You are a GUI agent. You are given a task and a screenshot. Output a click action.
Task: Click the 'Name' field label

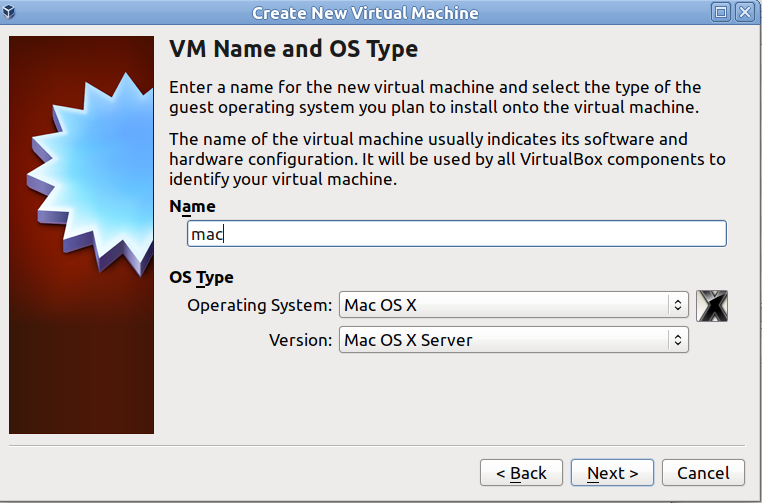tap(192, 206)
